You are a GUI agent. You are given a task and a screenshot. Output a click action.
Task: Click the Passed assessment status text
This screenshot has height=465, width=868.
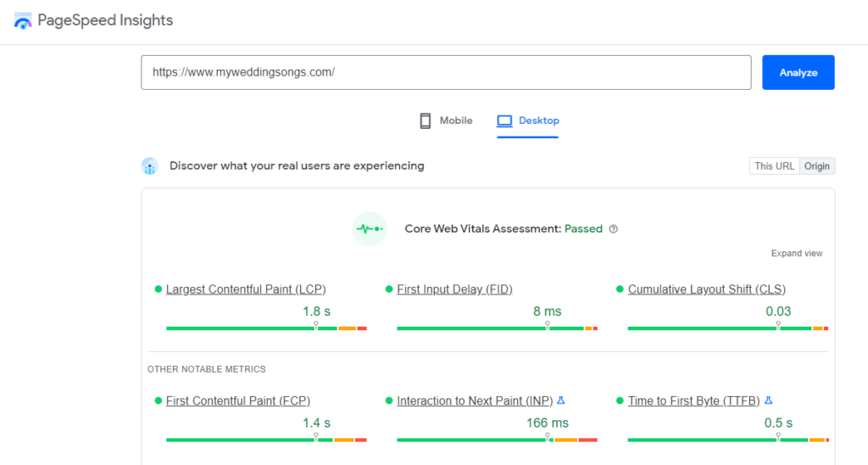583,229
